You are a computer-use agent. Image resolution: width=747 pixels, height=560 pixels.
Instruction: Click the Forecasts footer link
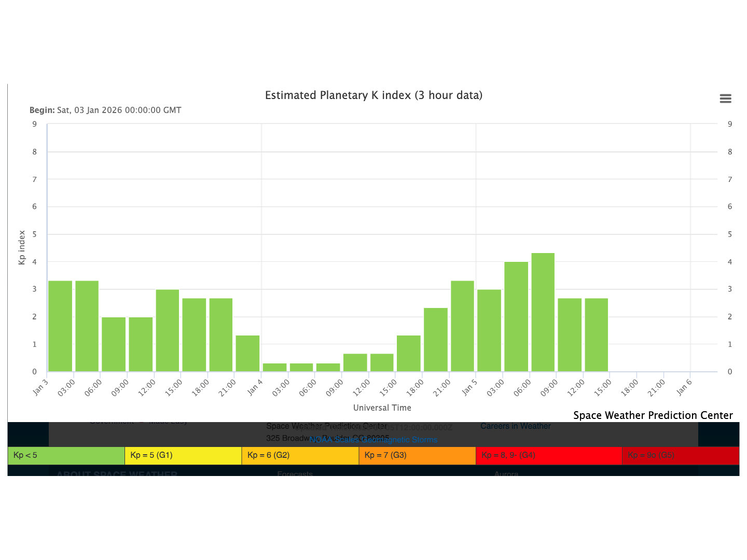[295, 473]
